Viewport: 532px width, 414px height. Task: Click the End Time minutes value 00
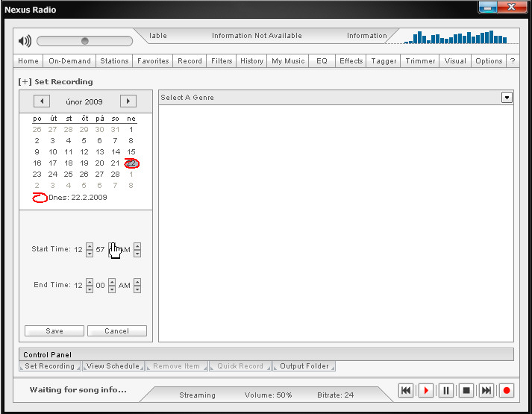[100, 286]
